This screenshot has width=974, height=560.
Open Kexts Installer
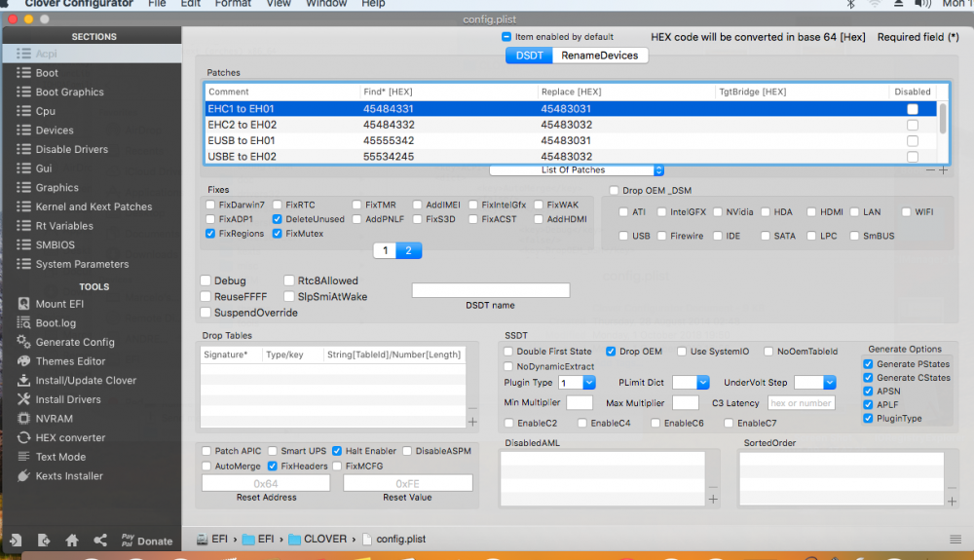69,476
